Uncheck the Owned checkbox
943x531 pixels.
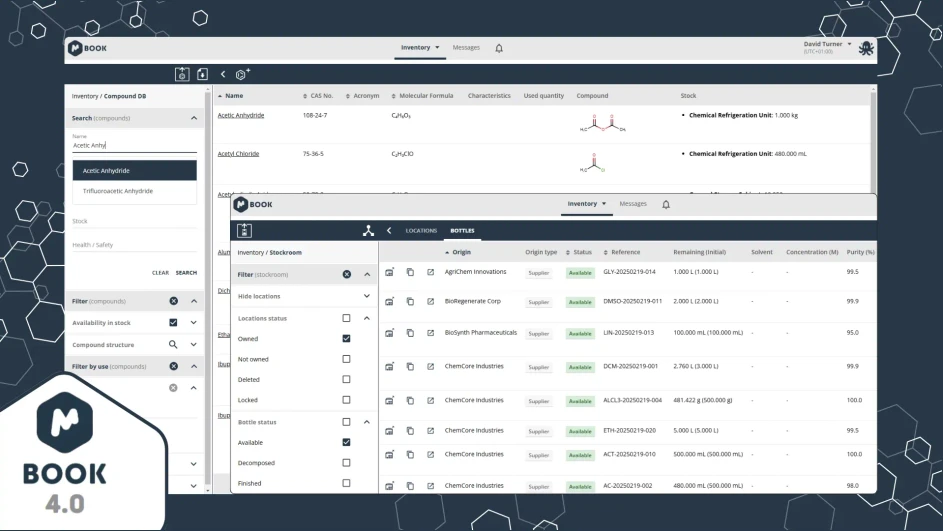click(x=346, y=339)
